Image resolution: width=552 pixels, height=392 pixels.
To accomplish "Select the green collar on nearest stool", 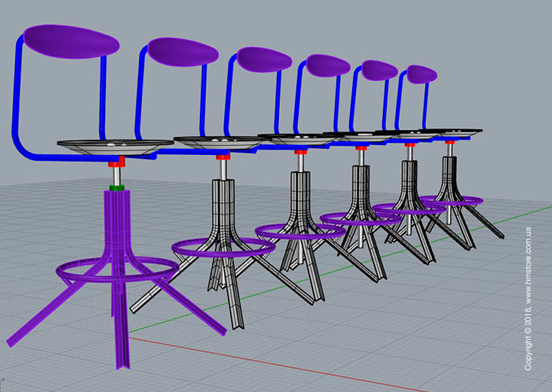I will pos(117,188).
